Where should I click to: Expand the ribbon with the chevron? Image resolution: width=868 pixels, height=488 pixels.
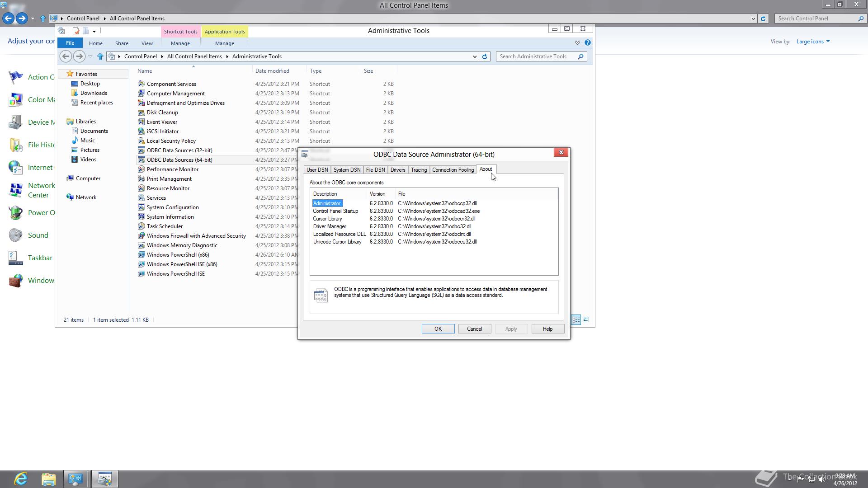coord(577,42)
